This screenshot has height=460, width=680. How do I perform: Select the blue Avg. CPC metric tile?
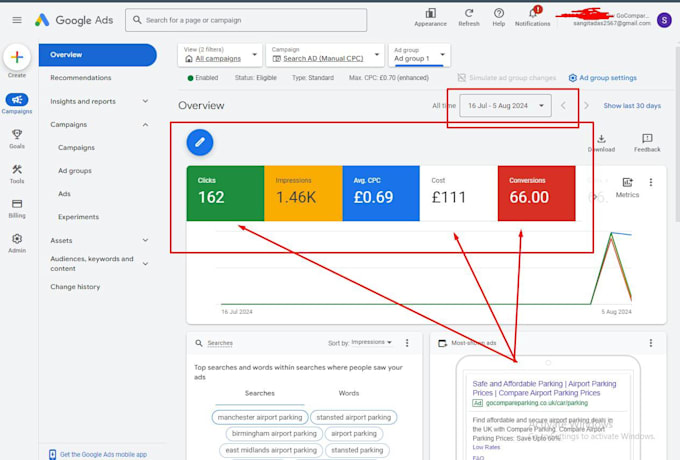pos(381,193)
